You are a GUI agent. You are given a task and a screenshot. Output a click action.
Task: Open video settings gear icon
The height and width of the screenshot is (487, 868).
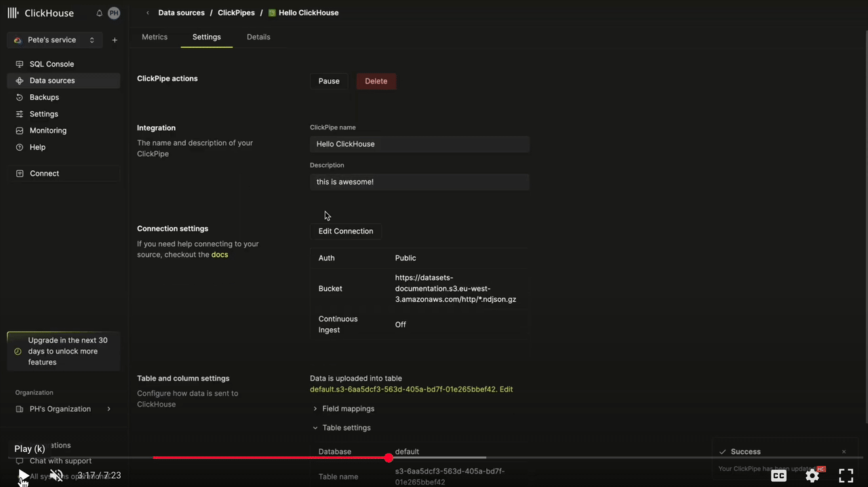click(812, 475)
